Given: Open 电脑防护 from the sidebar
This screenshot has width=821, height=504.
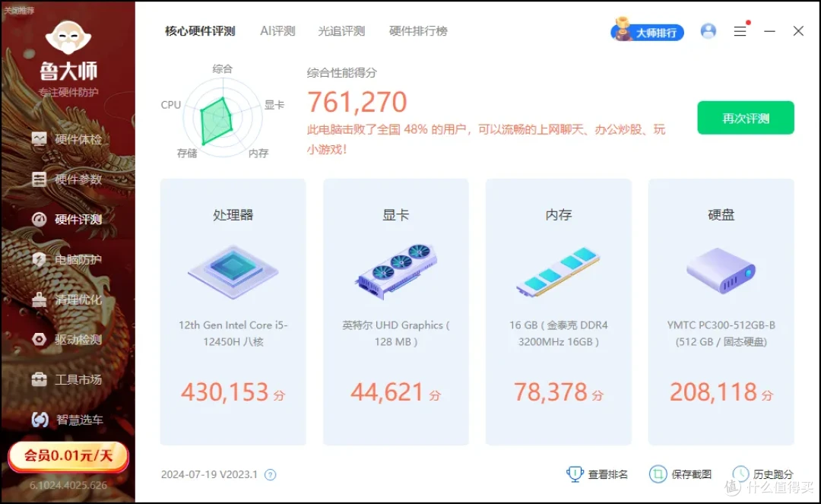Looking at the screenshot, I should click(x=67, y=259).
